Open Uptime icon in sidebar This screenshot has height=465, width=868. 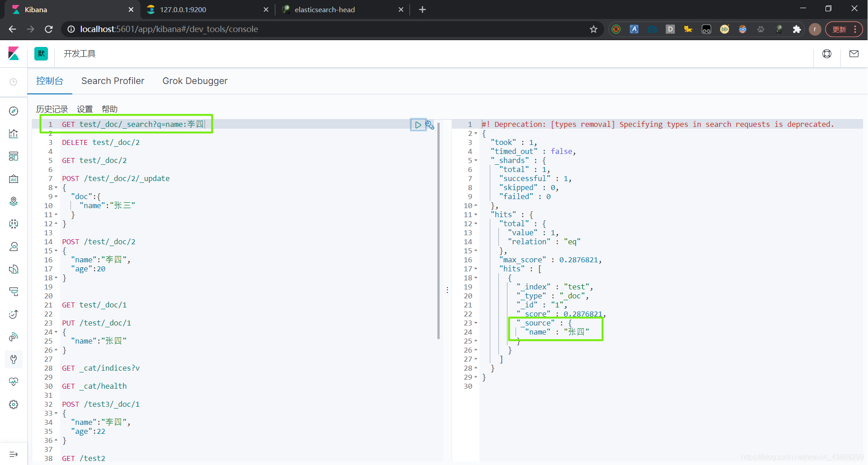(14, 314)
